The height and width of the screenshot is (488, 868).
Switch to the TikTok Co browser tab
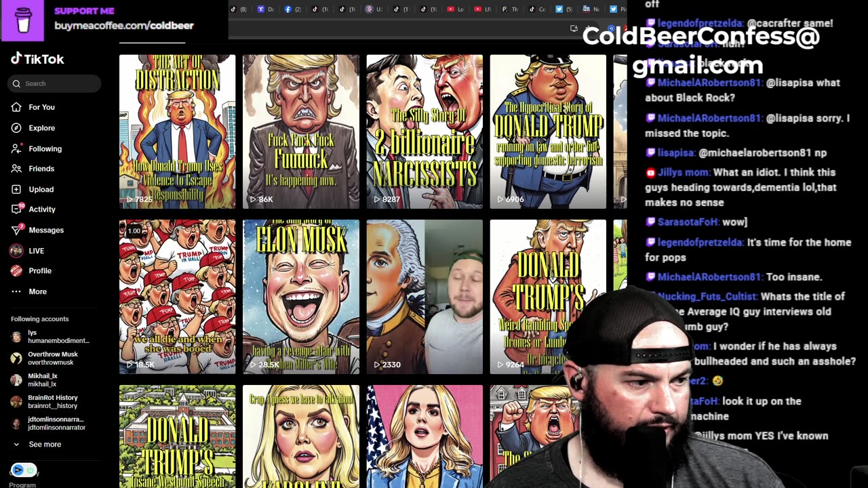click(537, 9)
